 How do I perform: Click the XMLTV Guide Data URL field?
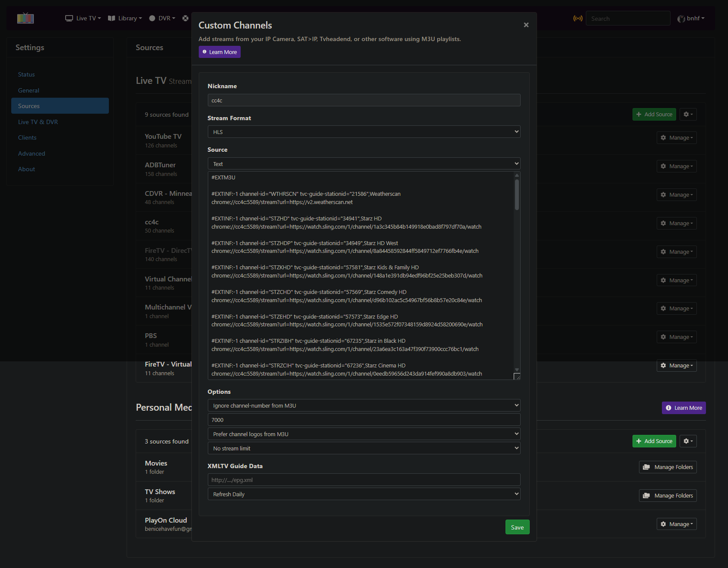[x=364, y=480]
